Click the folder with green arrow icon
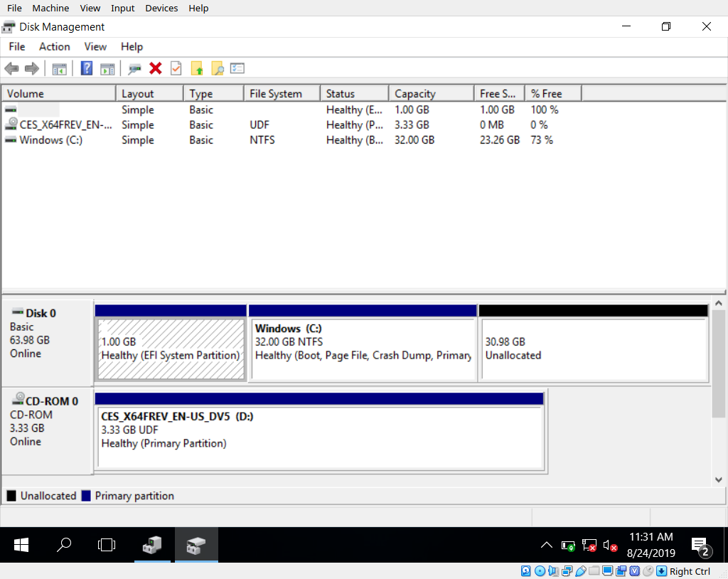The height and width of the screenshot is (579, 728). (x=198, y=68)
